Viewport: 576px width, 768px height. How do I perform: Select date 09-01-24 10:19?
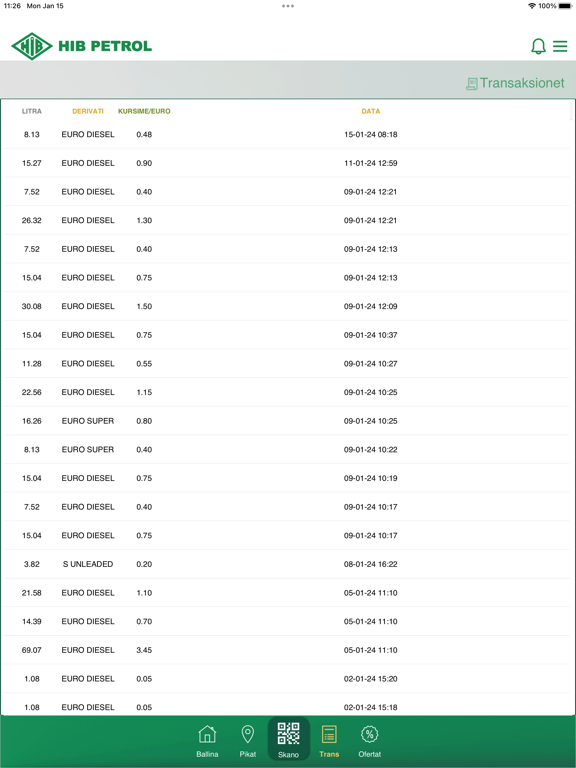371,478
